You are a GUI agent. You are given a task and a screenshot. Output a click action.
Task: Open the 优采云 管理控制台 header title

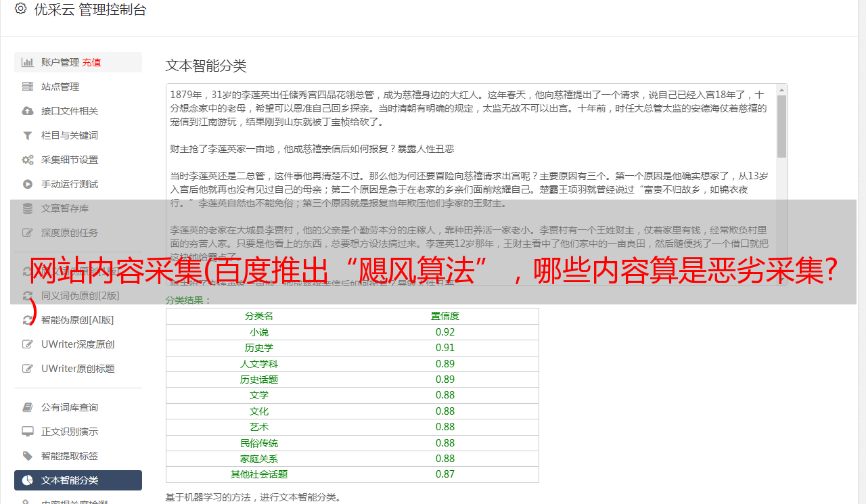(x=90, y=9)
